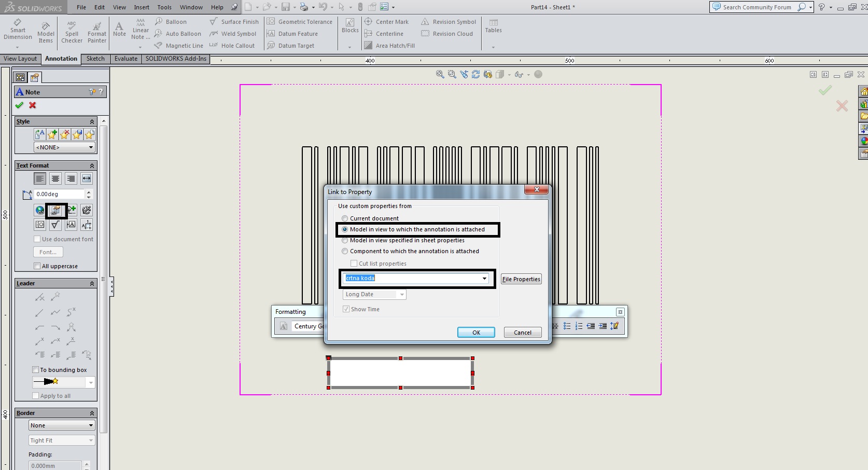Check the To bounding box option
This screenshot has height=470, width=868.
[x=36, y=370]
